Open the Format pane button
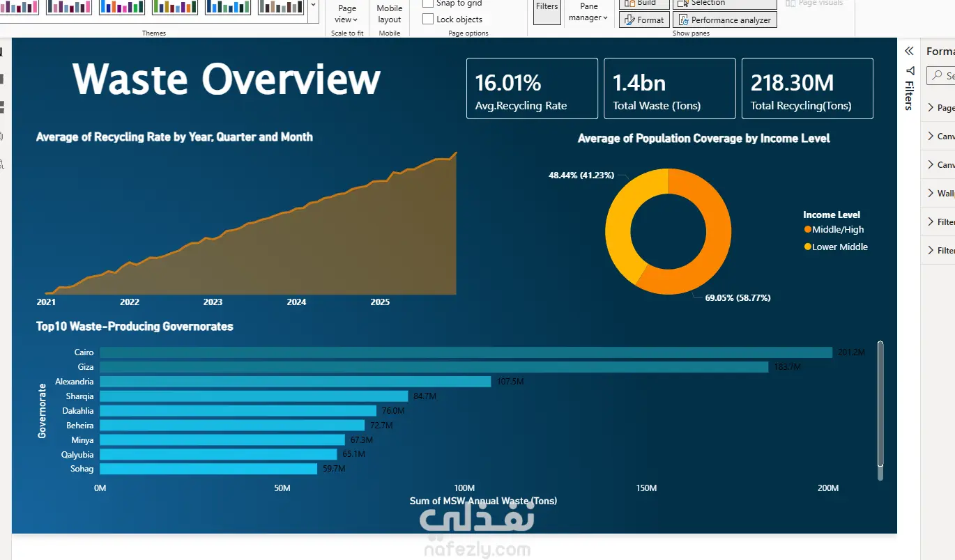The height and width of the screenshot is (560, 955). (644, 20)
